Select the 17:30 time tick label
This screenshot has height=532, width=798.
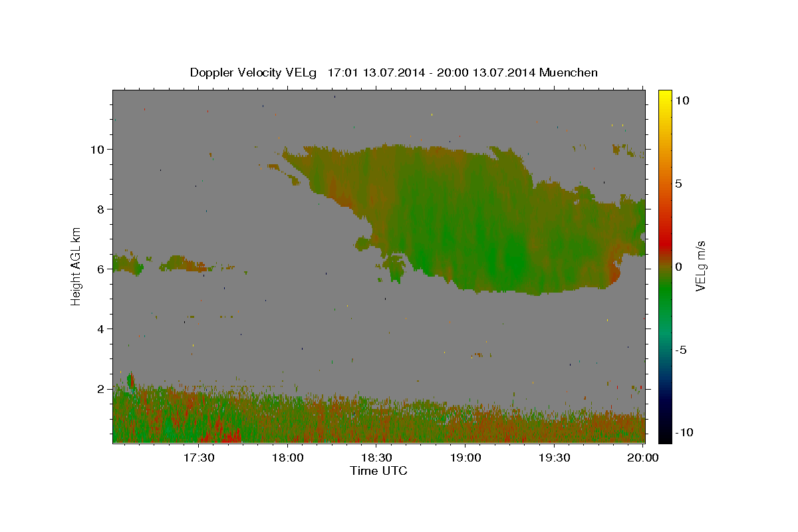pos(199,458)
